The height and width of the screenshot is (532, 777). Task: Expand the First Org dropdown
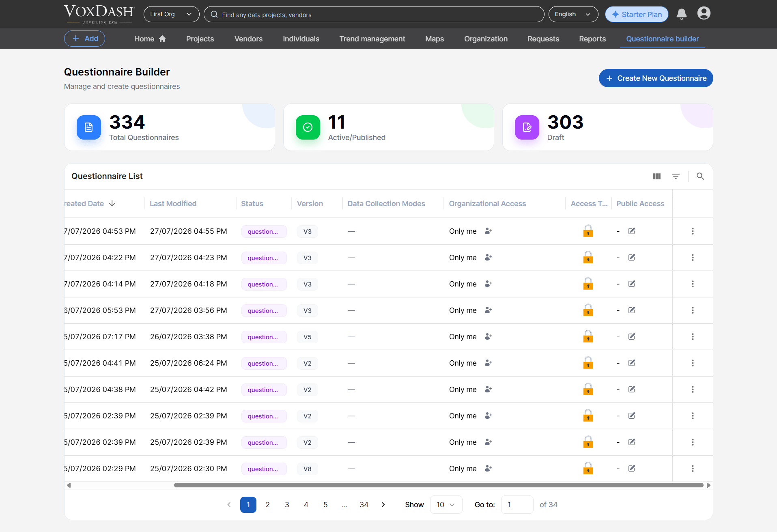click(171, 14)
